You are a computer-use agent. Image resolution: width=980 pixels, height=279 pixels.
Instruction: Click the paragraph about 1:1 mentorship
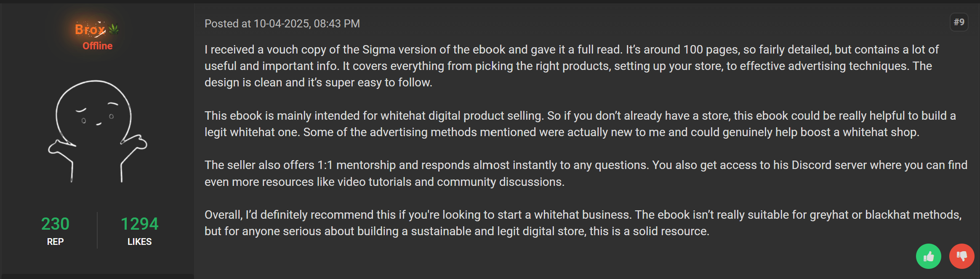point(586,173)
